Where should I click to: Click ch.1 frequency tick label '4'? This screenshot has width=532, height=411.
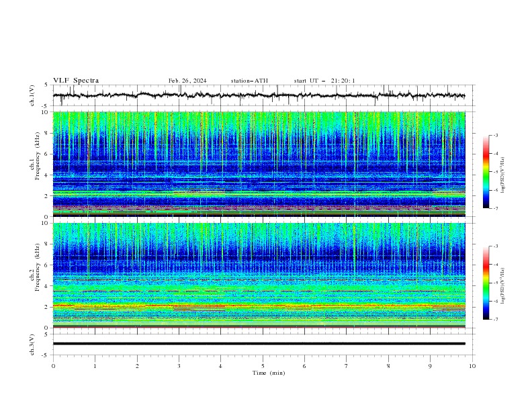click(x=48, y=175)
